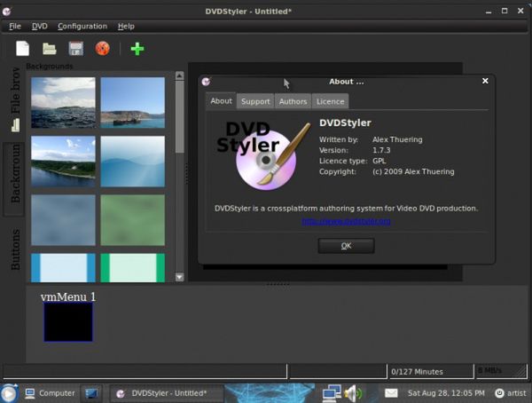This screenshot has height=403, width=532.
Task: Select the vmMenu 1 black thumbnail
Action: point(68,322)
